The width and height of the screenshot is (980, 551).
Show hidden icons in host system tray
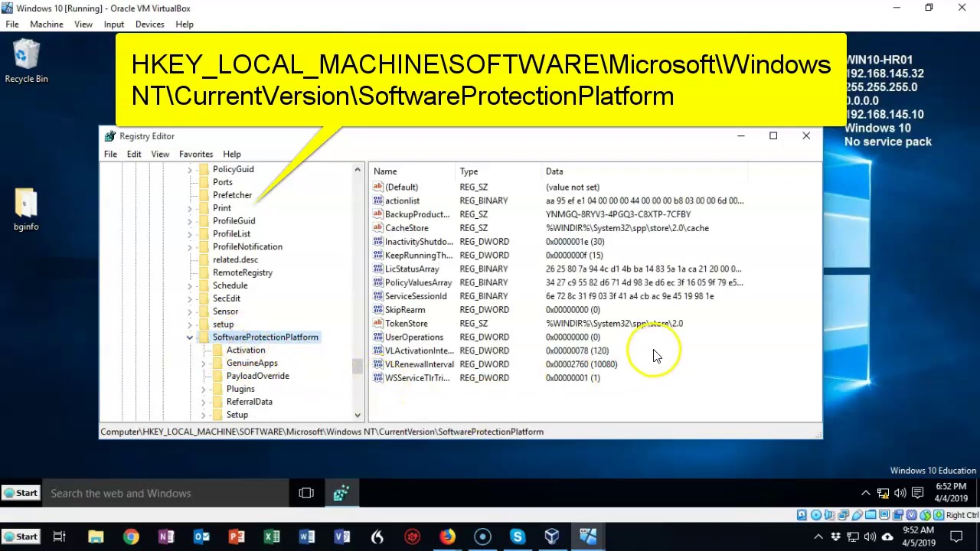(818, 536)
